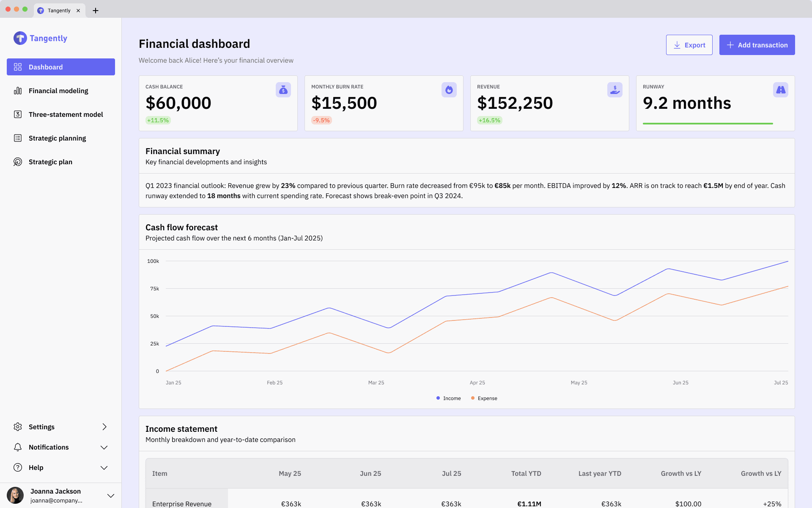The height and width of the screenshot is (508, 812).
Task: Click the money bag icon on Cash Balance
Action: (283, 90)
